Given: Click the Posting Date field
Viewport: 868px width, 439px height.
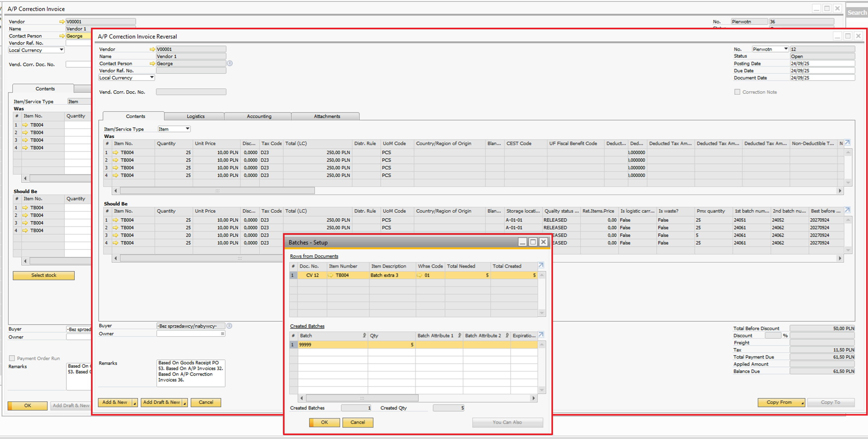Looking at the screenshot, I should 822,63.
